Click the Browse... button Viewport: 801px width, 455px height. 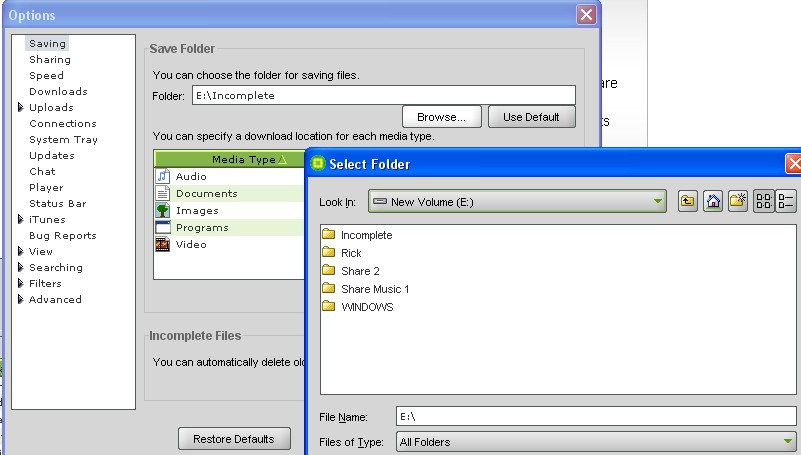441,117
